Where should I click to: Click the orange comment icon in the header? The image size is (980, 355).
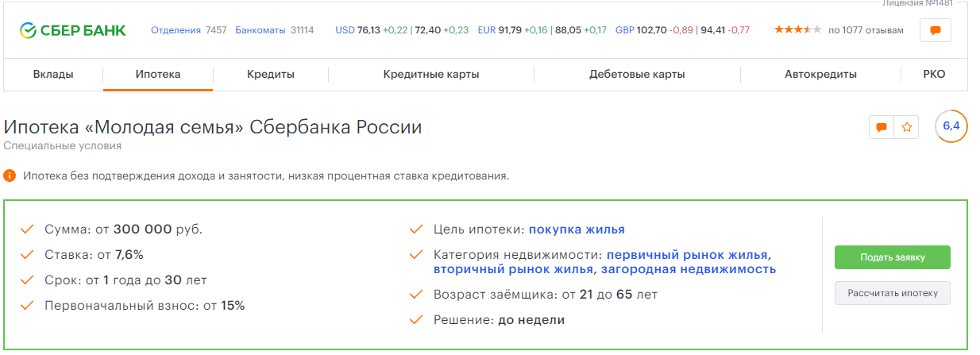[x=935, y=30]
